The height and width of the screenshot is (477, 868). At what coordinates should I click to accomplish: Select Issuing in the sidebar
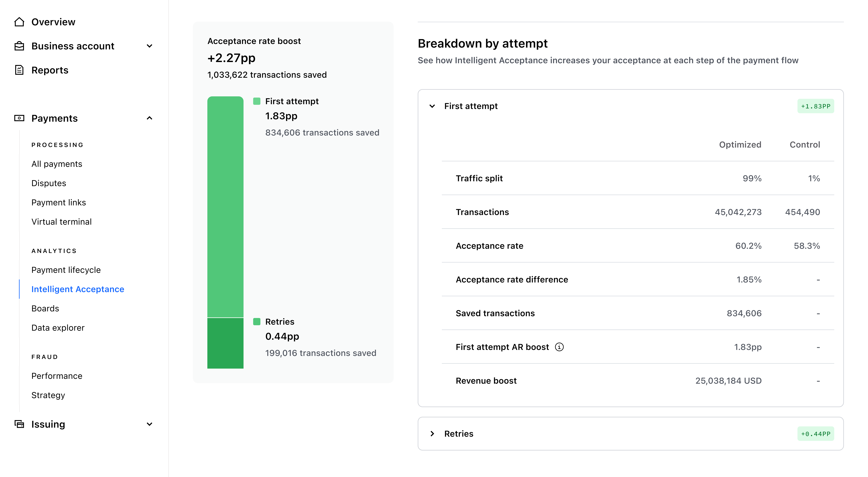click(48, 424)
